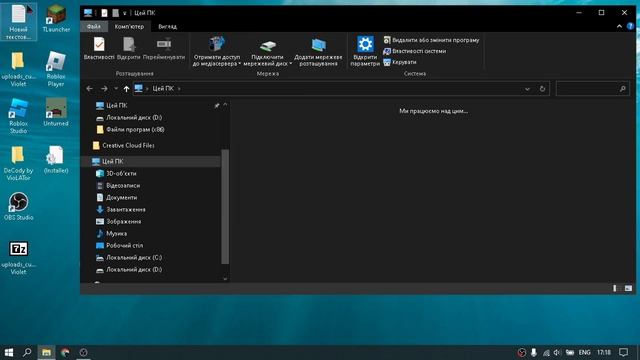Select Roblox Player desktop icon
The image size is (640, 360).
(x=56, y=69)
